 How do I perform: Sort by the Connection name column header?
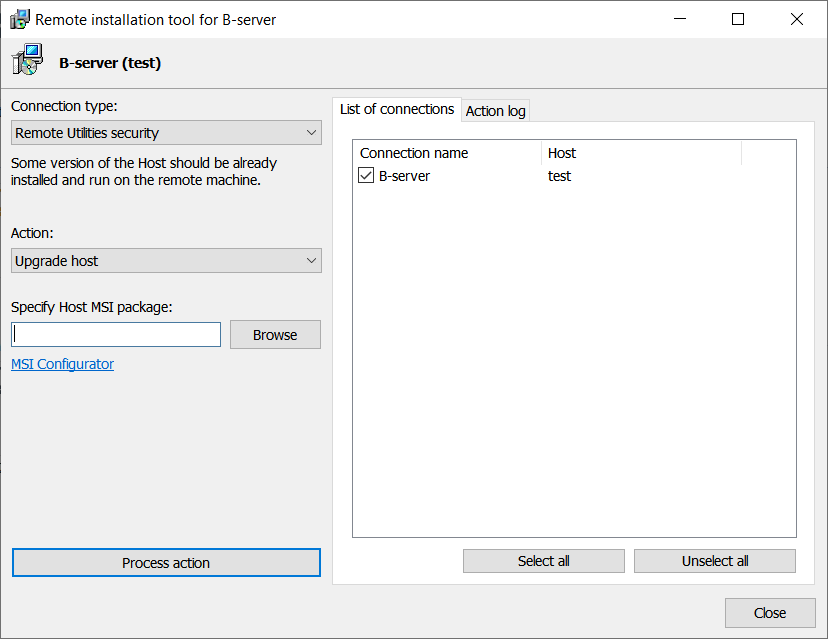point(447,153)
